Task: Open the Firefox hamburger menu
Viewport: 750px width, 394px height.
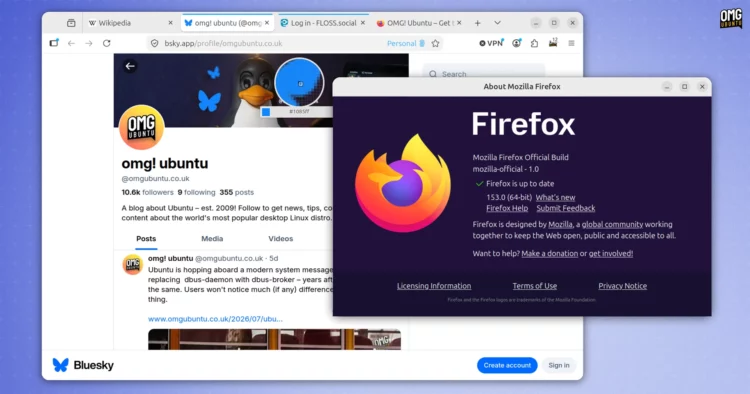Action: coord(571,43)
